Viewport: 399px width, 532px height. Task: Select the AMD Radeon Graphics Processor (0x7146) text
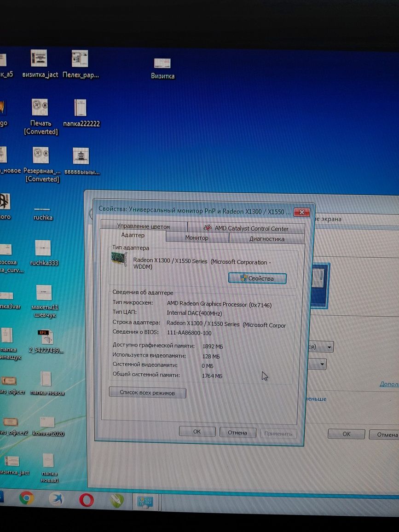click(219, 304)
